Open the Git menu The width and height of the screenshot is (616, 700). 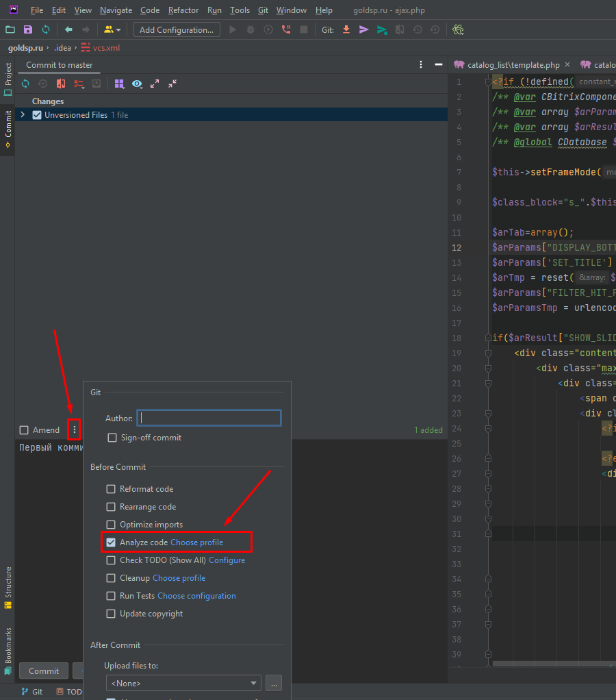click(x=264, y=10)
